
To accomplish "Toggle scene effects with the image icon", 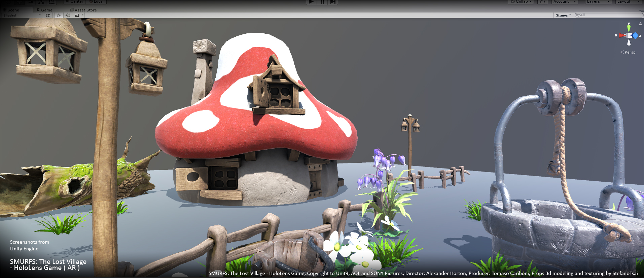I will tap(77, 15).
